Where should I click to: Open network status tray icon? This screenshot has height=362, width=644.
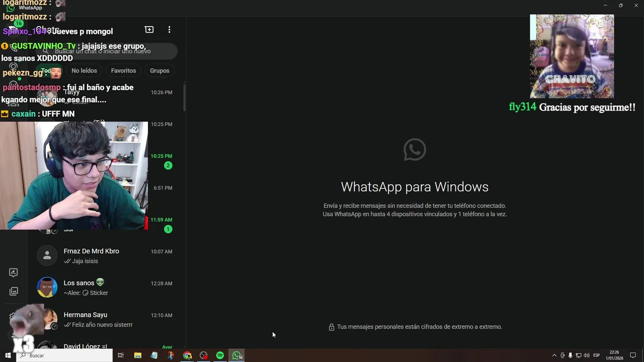(x=578, y=355)
